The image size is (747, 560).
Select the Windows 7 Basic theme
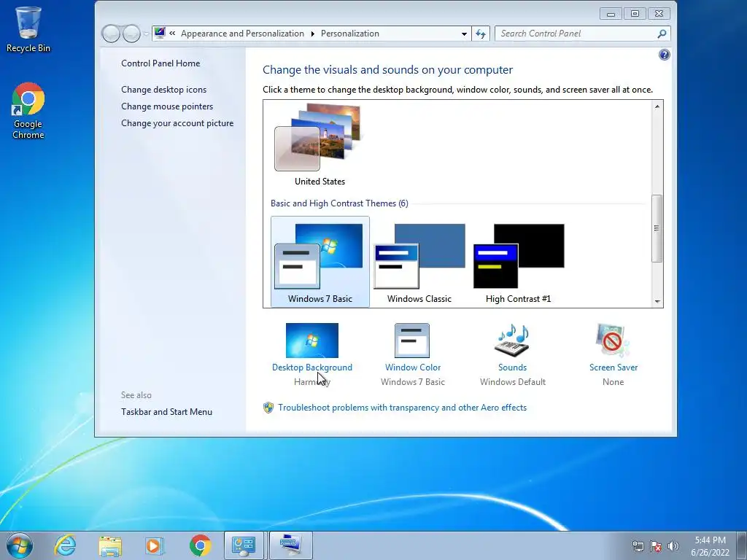[320, 262]
